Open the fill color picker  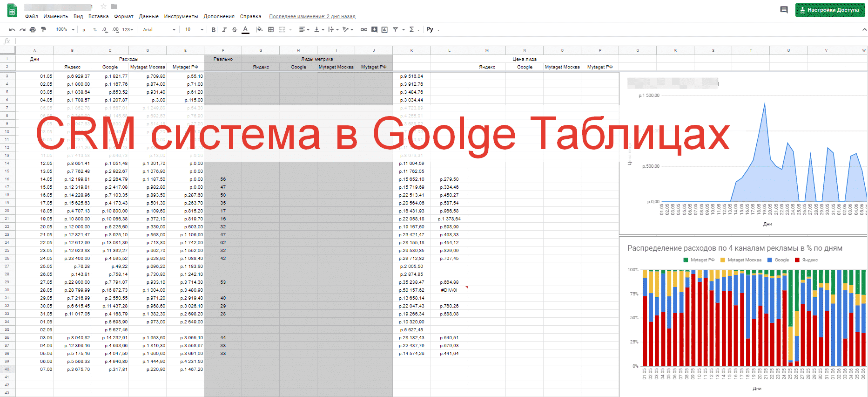(260, 29)
